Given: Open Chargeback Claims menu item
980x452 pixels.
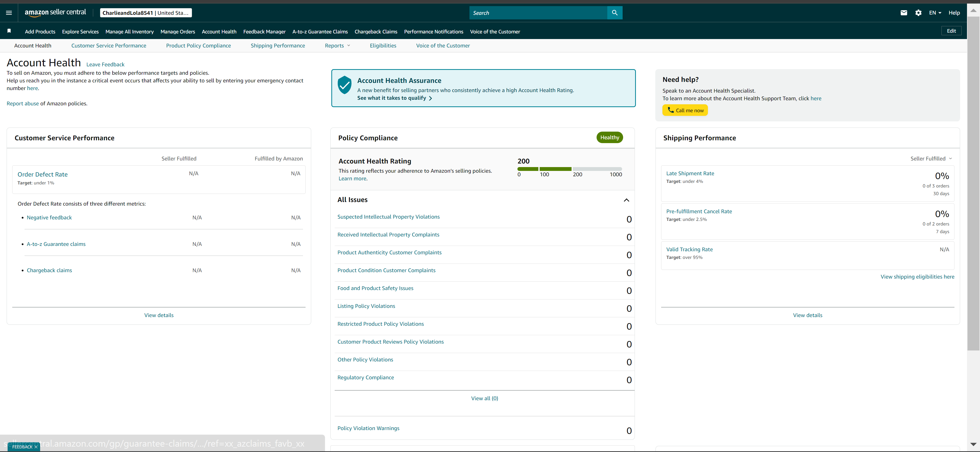Looking at the screenshot, I should tap(376, 32).
